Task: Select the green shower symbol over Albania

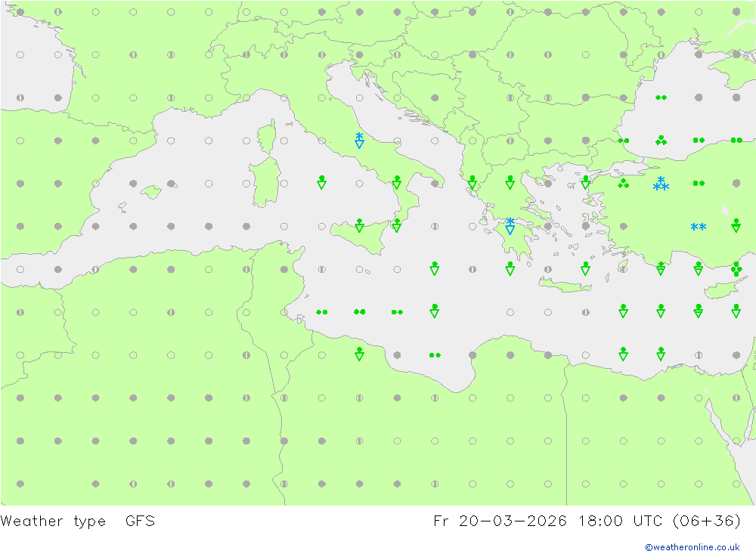Action: [x=472, y=182]
